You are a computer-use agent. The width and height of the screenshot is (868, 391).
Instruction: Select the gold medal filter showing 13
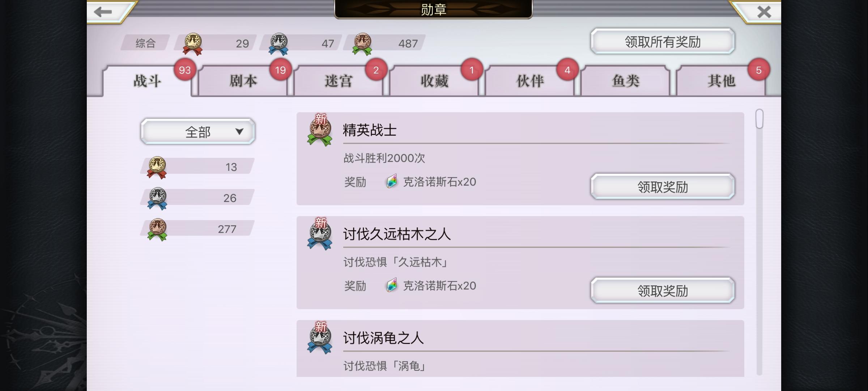coord(197,167)
